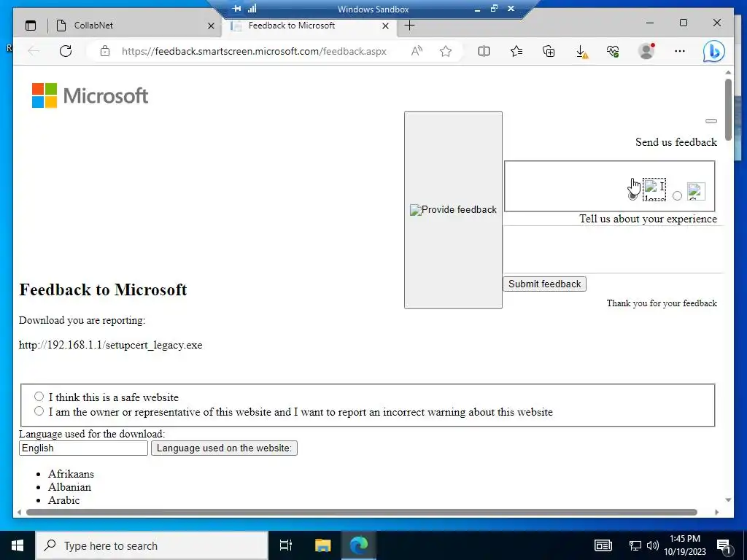Open a new tab with plus icon
This screenshot has width=747, height=560.
(x=409, y=26)
